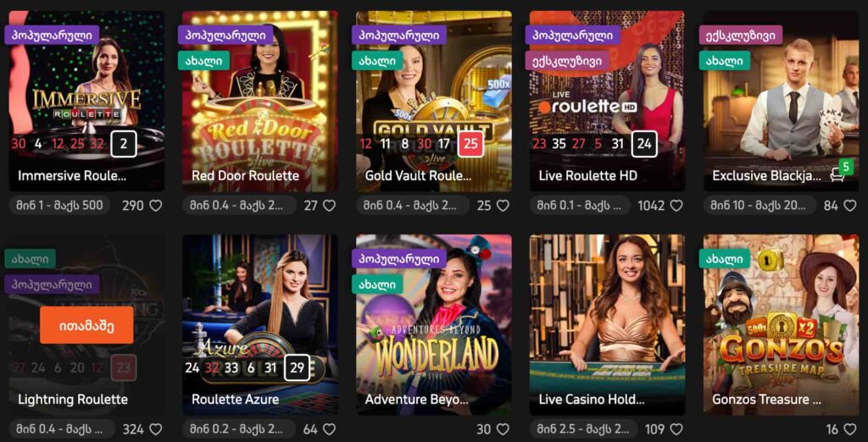Click heart icon beside Red Door Roulette

point(330,206)
